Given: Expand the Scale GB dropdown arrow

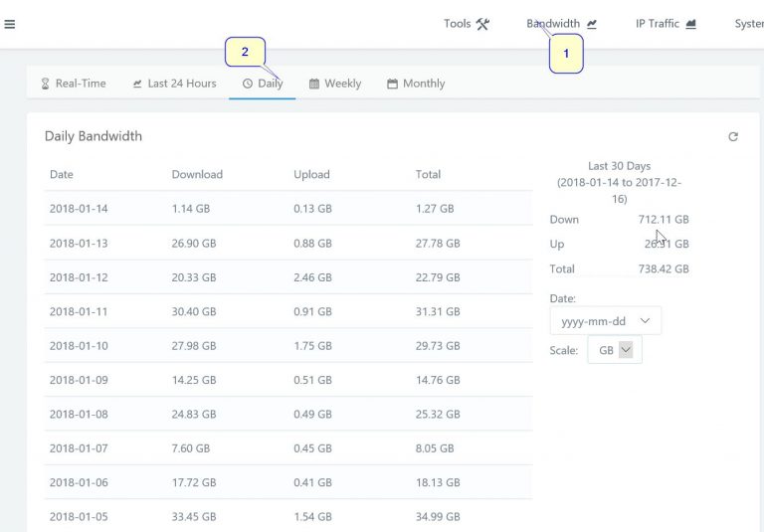Looking at the screenshot, I should pyautogui.click(x=626, y=350).
